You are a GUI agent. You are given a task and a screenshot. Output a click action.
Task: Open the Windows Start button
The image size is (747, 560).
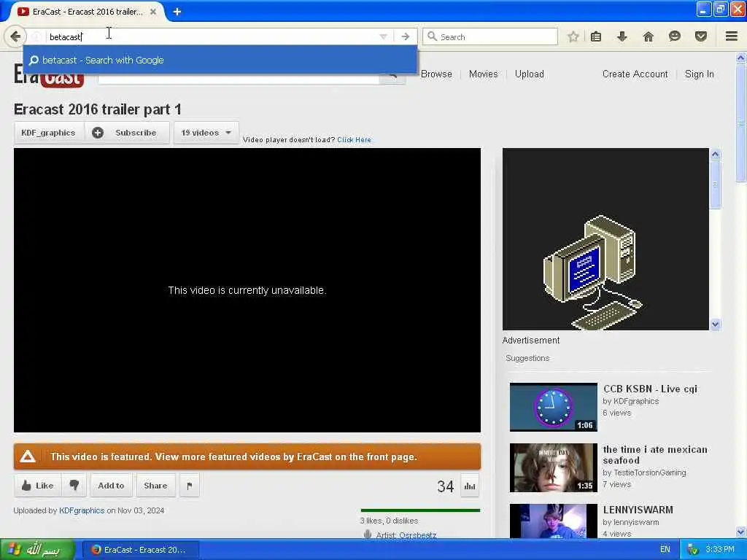(x=37, y=550)
